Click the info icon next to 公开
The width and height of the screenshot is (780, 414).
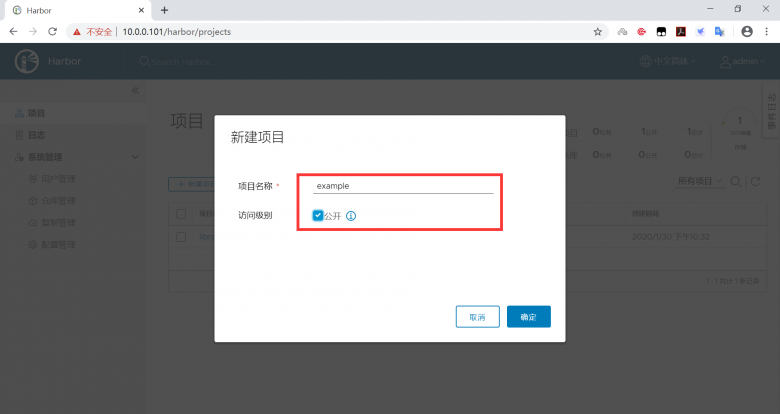351,216
